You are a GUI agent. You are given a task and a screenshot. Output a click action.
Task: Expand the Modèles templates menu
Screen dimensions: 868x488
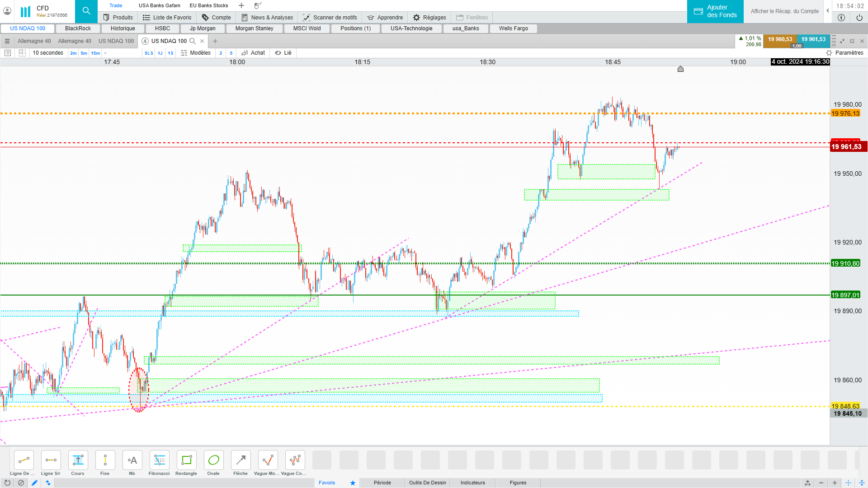coord(196,53)
